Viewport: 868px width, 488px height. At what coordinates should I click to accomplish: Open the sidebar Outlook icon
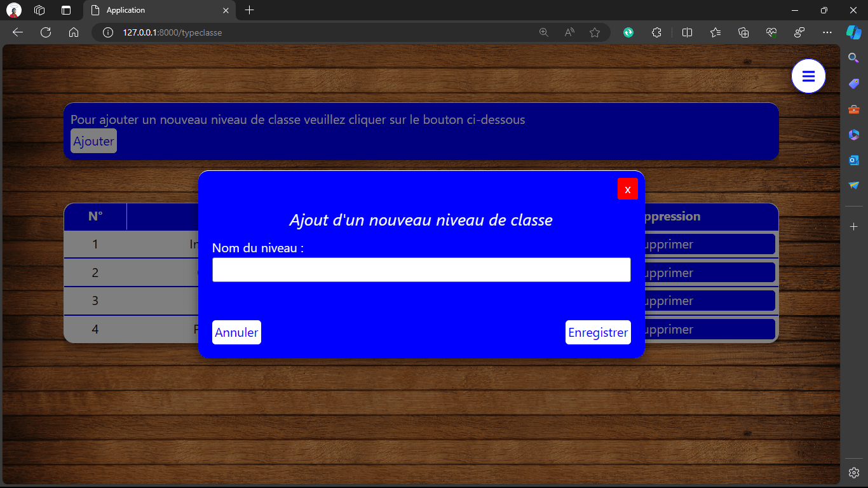pos(854,160)
